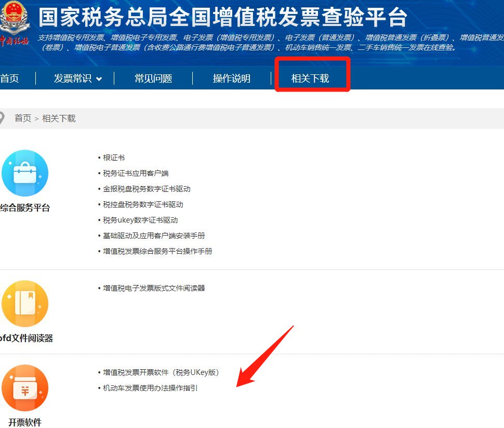Screen dimensions: 504x428
Task: Click the yellow ofd文件阅读器 book icon
Action: [25, 304]
